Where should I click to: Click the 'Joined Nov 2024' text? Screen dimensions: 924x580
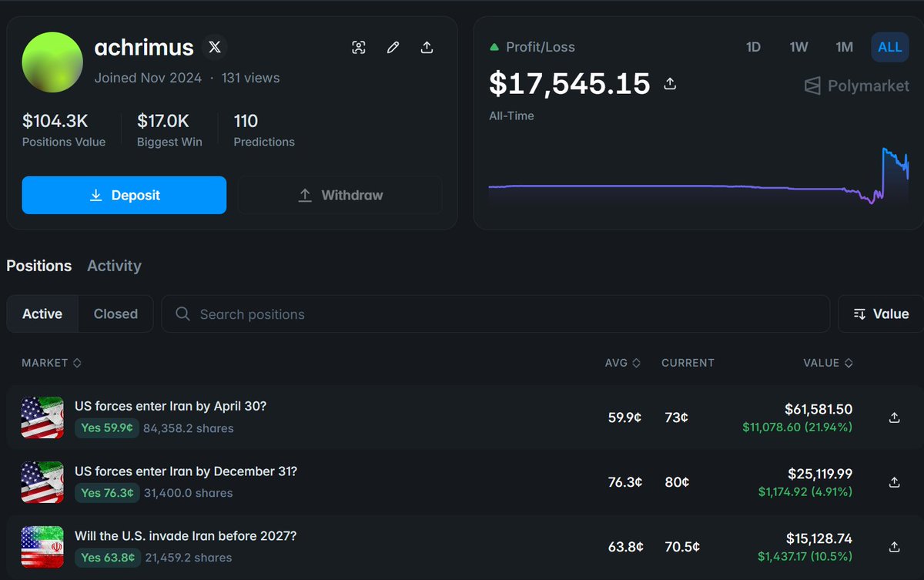148,78
